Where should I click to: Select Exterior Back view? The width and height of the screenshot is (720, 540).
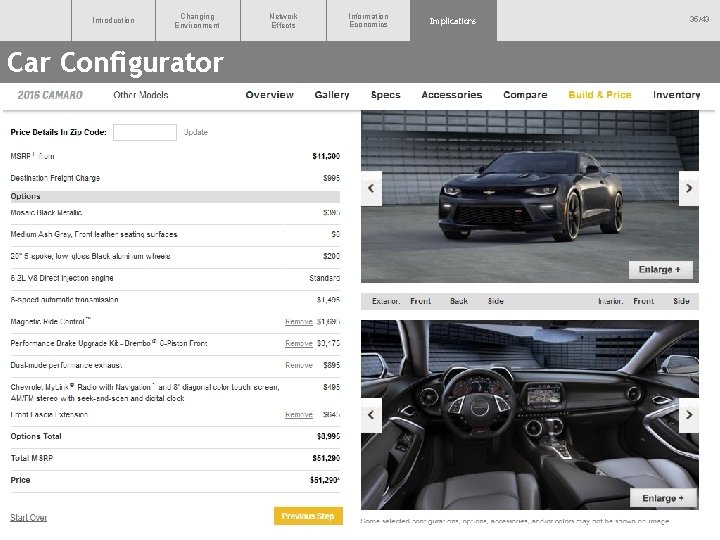click(459, 301)
